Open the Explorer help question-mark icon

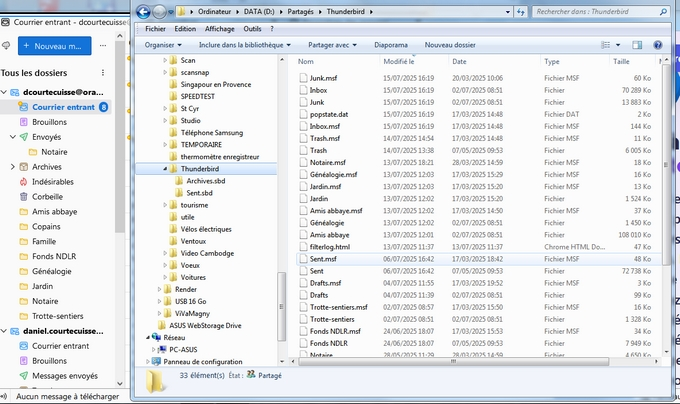pos(657,45)
